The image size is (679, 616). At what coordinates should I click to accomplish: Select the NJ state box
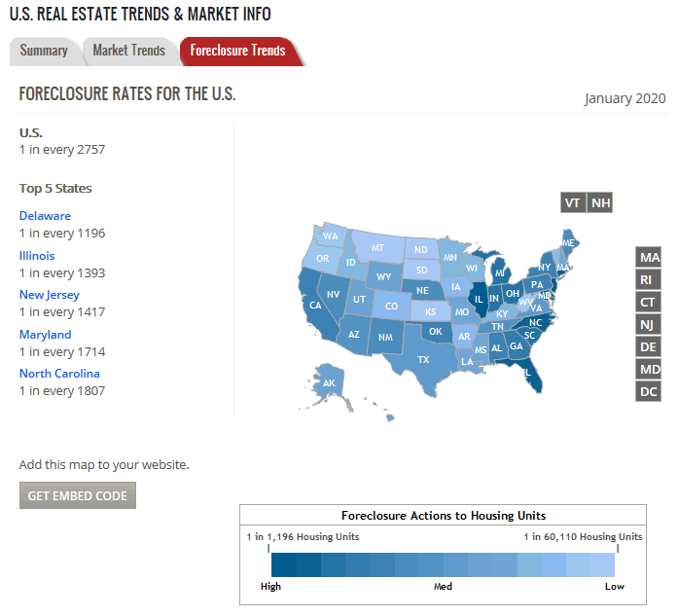649,324
